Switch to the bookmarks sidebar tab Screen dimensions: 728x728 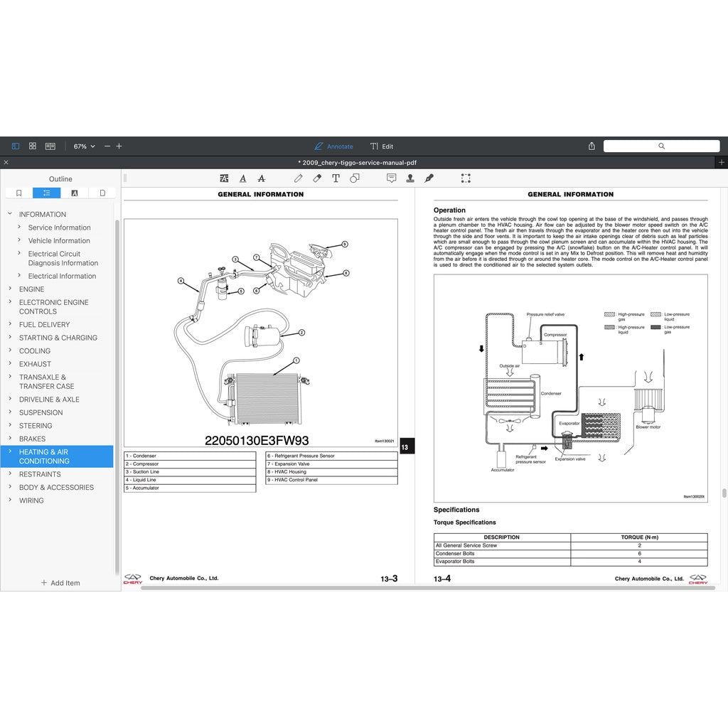pos(18,193)
